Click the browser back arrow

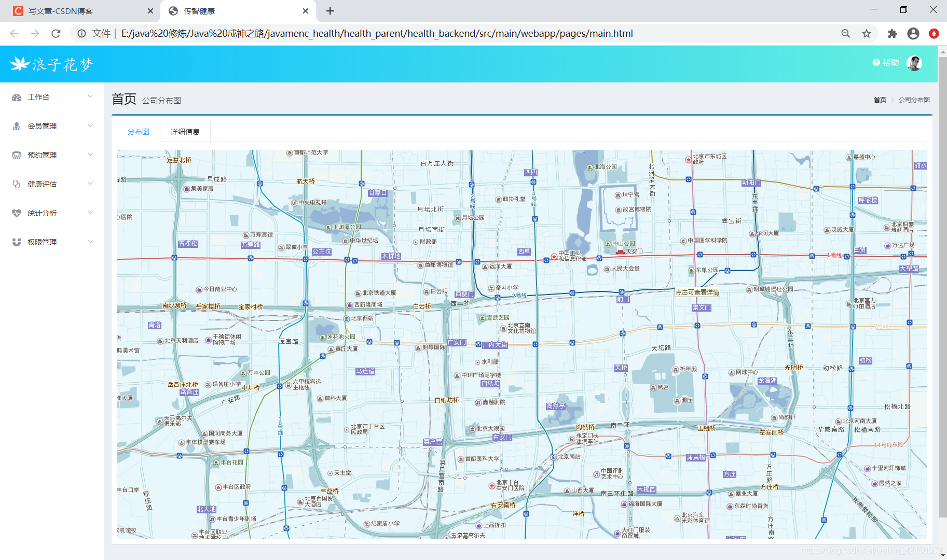coord(15,34)
